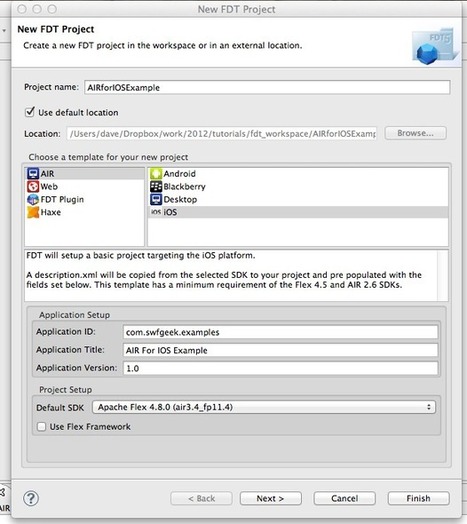Select the Android platform icon
This screenshot has width=467, height=524.
[x=156, y=174]
